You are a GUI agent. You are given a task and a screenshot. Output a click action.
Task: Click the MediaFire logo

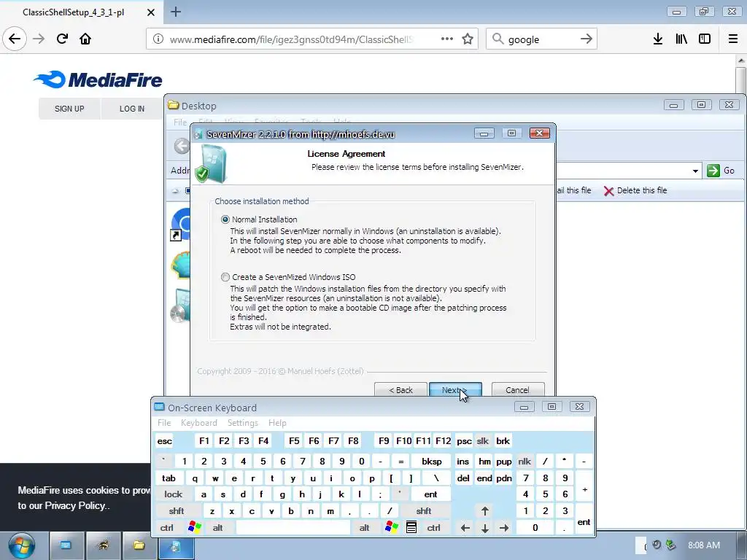pos(98,79)
